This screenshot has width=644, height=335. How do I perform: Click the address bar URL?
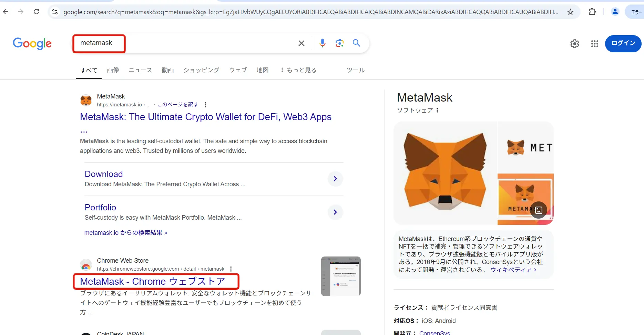(x=311, y=12)
